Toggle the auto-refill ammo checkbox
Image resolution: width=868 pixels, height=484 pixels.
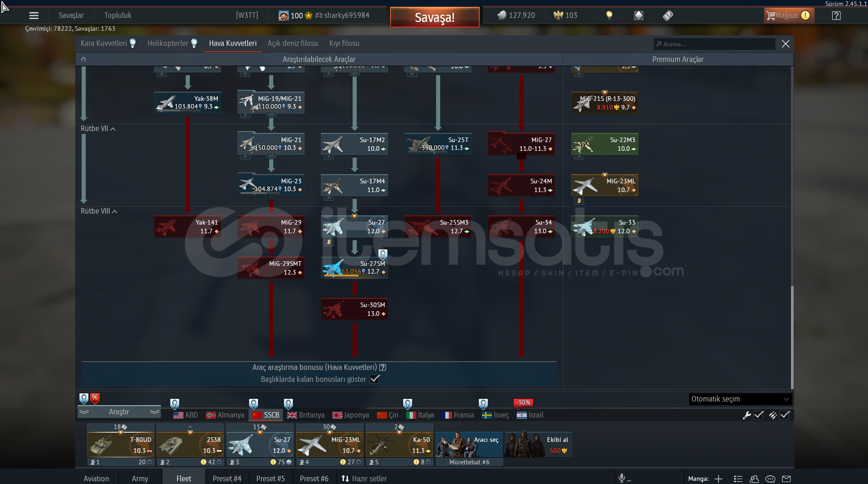coord(785,415)
